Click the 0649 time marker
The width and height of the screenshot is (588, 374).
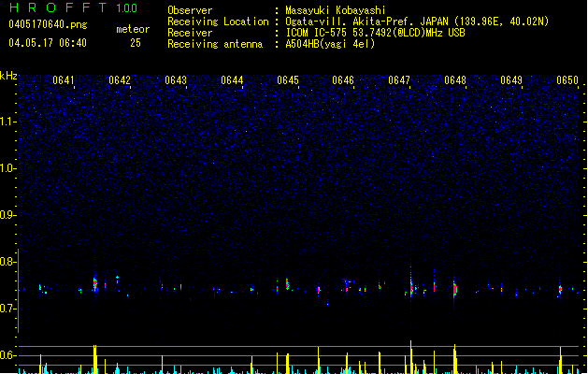[x=511, y=80]
